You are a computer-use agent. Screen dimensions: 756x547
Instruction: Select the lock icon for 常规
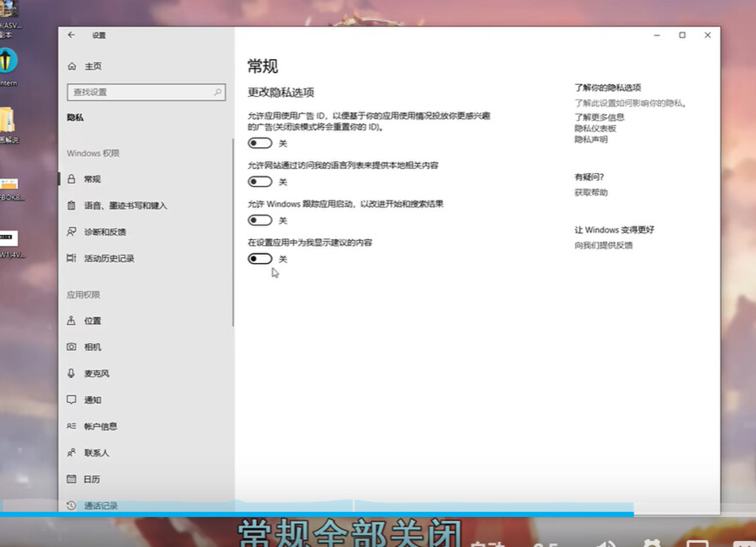(x=71, y=179)
